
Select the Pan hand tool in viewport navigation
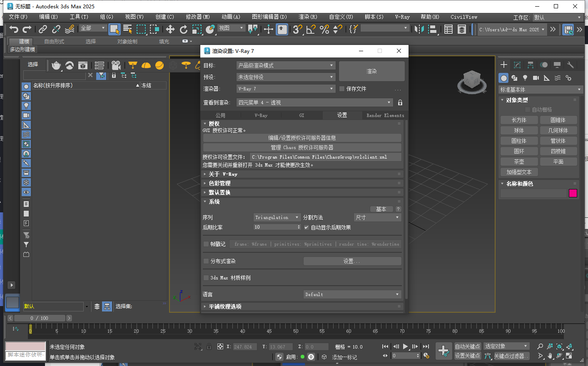point(550,356)
